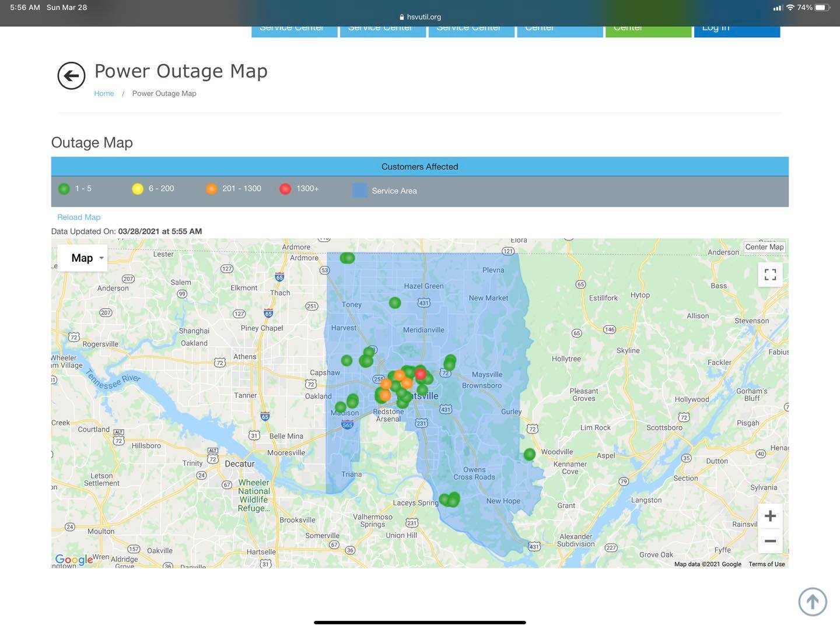The width and height of the screenshot is (840, 629).
Task: Click the Mooresville label on the map
Action: click(286, 453)
